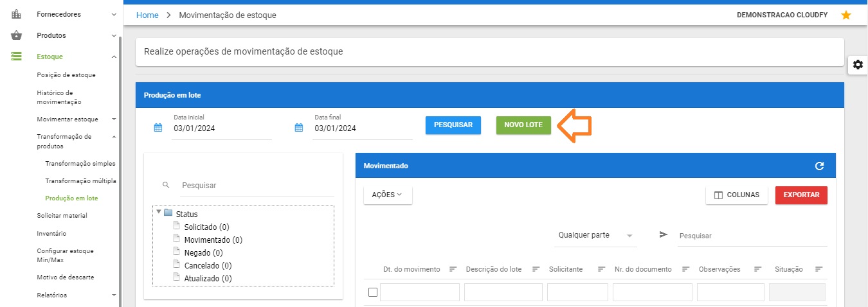Open Posição de estoque menu item

pos(66,75)
